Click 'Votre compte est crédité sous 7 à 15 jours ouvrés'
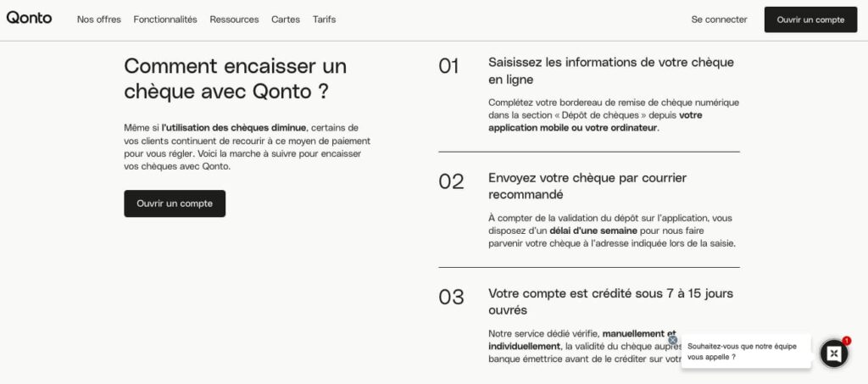This screenshot has height=384, width=868. 610,302
